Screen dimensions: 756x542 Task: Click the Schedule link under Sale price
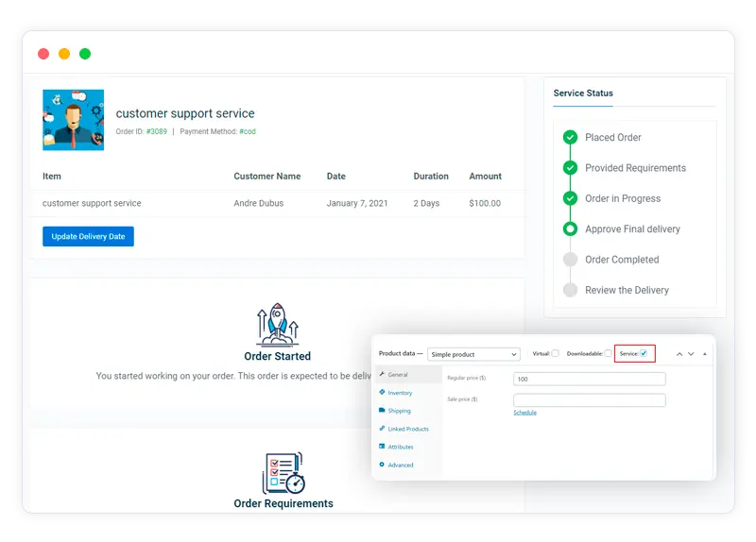[524, 413]
